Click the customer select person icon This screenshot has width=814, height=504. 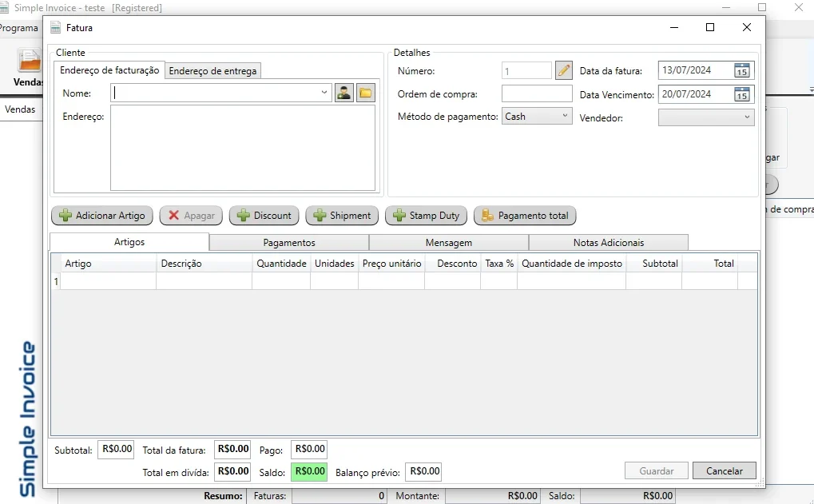click(343, 93)
